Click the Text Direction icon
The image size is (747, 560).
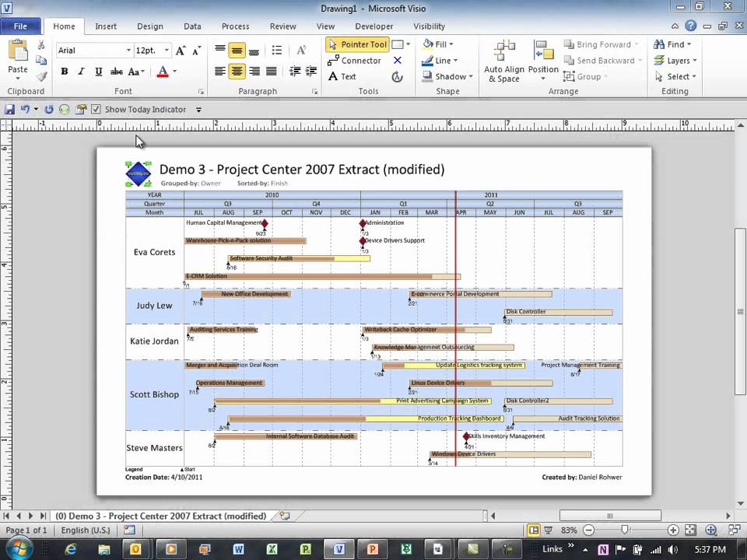301,50
